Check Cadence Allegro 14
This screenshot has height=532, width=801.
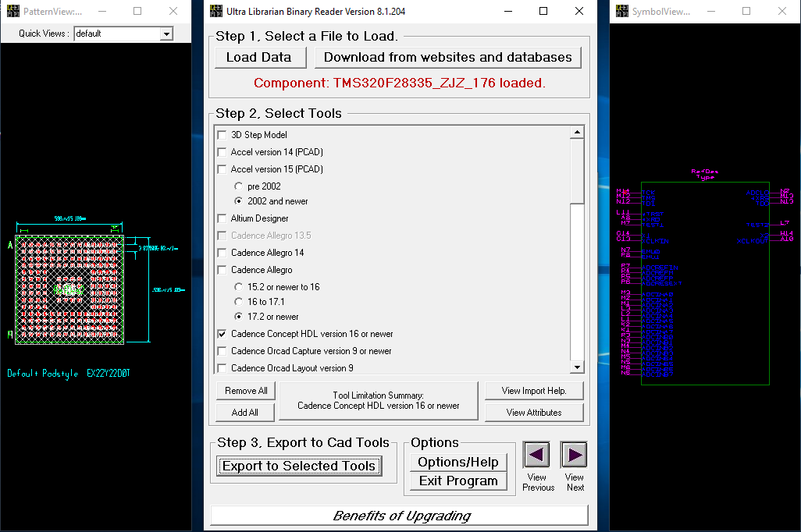point(222,253)
